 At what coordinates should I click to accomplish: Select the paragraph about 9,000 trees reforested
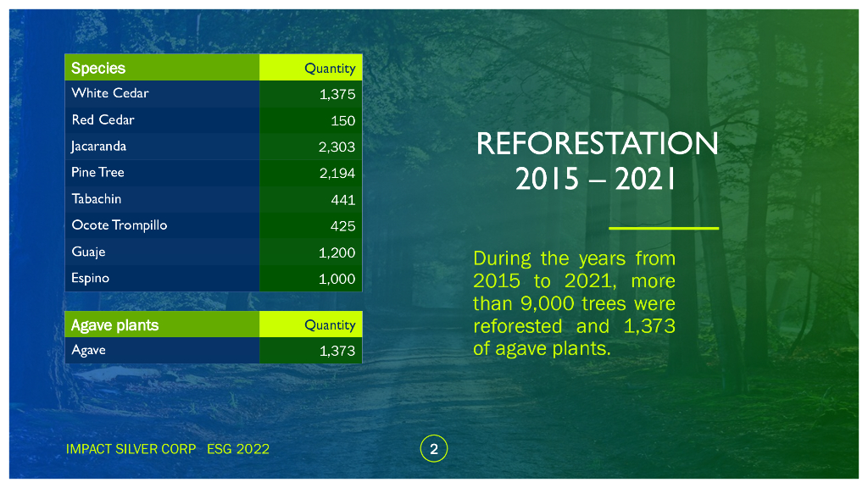[574, 303]
